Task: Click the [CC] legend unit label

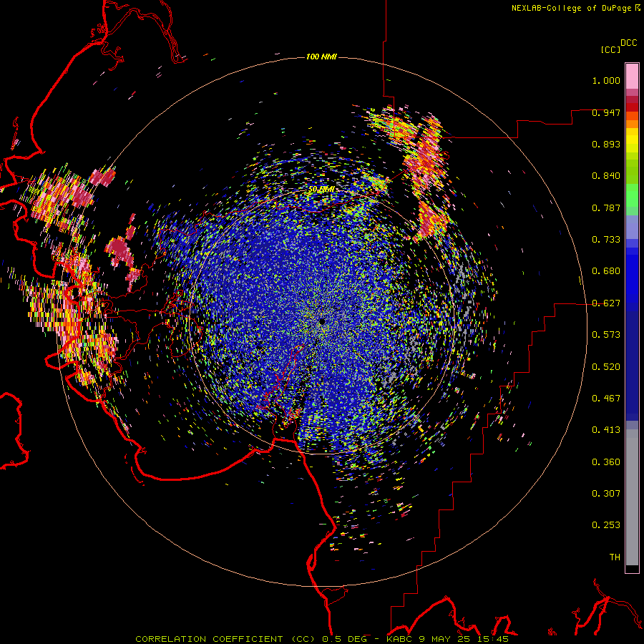Action: coord(610,49)
